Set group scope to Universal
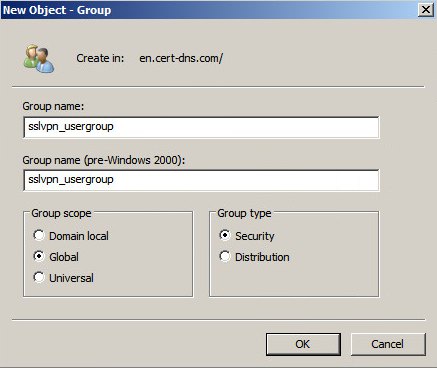Image resolution: width=437 pixels, height=368 pixels. 39,277
